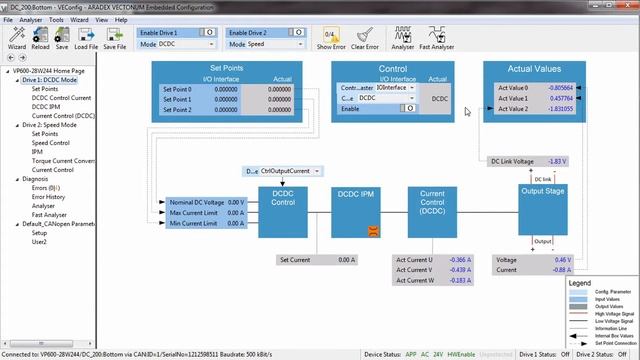
Task: Click the Nominal DC Voltage value field
Action: click(x=236, y=202)
